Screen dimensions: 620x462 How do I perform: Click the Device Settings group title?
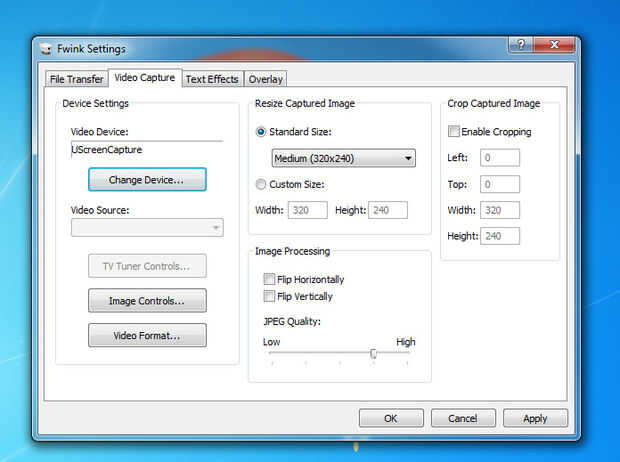coord(96,103)
